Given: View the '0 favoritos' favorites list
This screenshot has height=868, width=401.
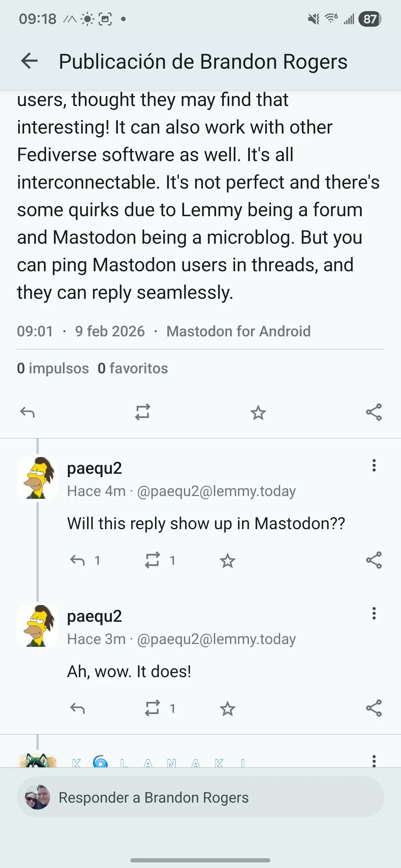Looking at the screenshot, I should coord(133,368).
